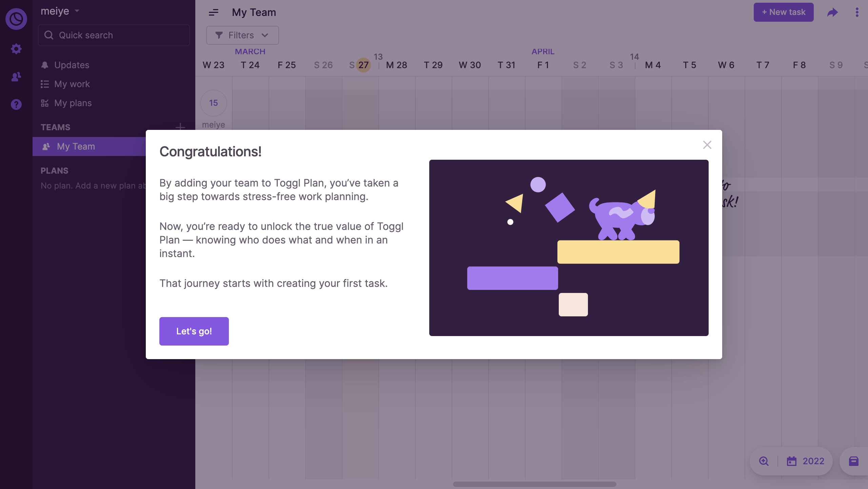Click the share arrow icon

832,13
